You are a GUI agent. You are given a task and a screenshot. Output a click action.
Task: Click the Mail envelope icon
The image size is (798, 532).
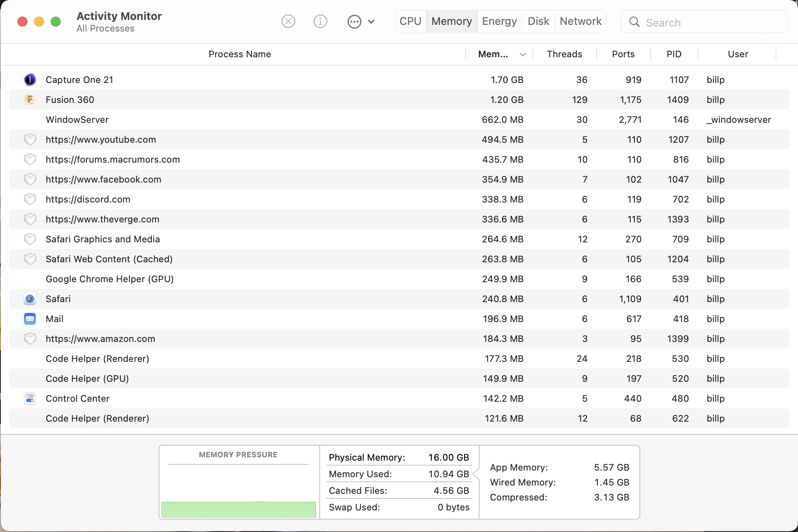click(x=30, y=319)
